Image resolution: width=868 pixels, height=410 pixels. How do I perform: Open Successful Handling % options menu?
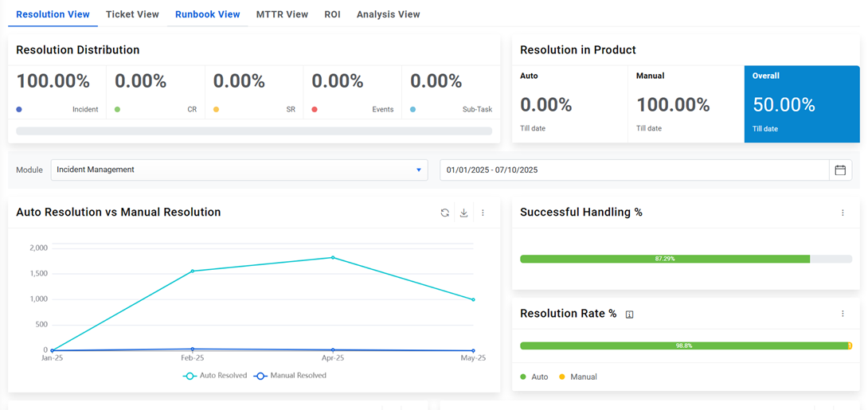tap(843, 213)
